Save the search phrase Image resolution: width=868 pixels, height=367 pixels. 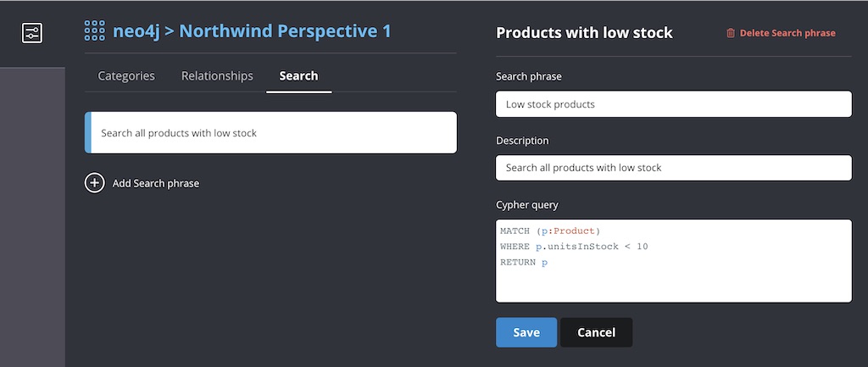[x=526, y=332]
